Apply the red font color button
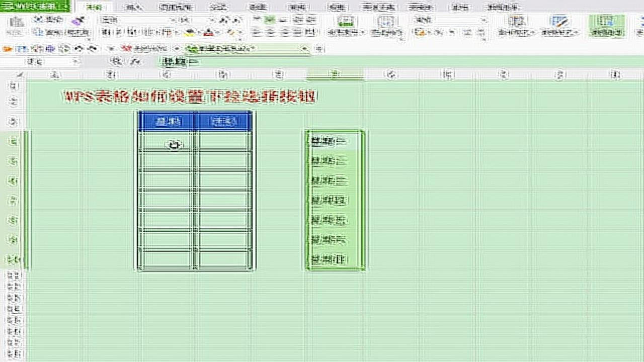Viewport: 644px width, 362px height. point(208,32)
